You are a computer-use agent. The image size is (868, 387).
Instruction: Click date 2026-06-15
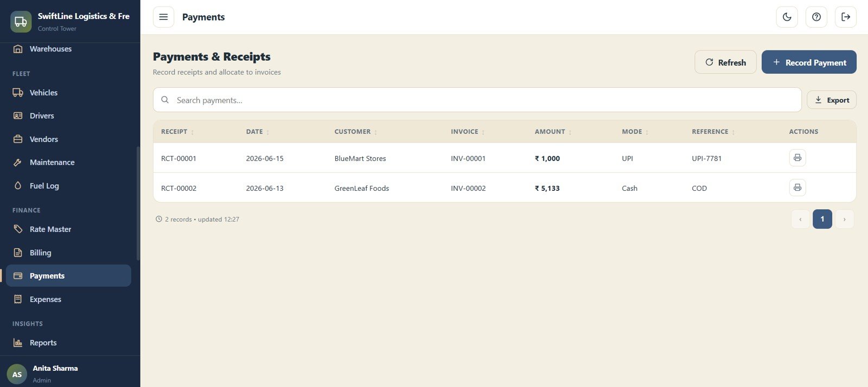(x=265, y=158)
